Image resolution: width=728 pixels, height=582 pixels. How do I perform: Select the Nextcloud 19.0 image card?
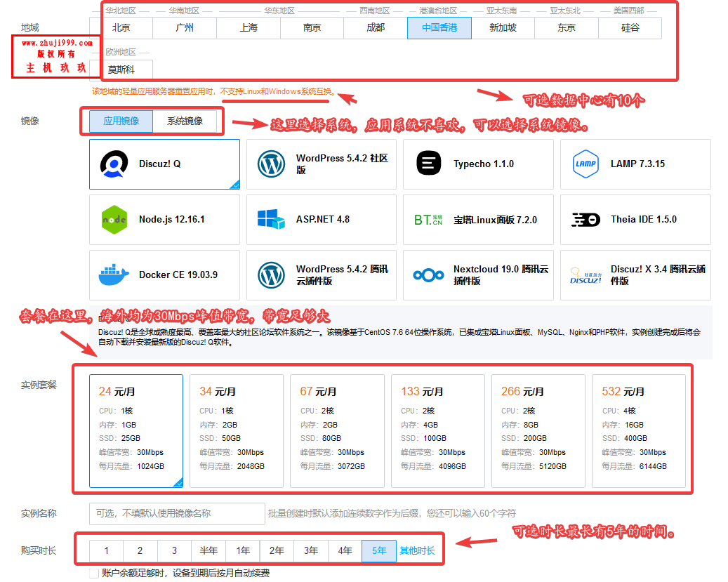click(478, 275)
